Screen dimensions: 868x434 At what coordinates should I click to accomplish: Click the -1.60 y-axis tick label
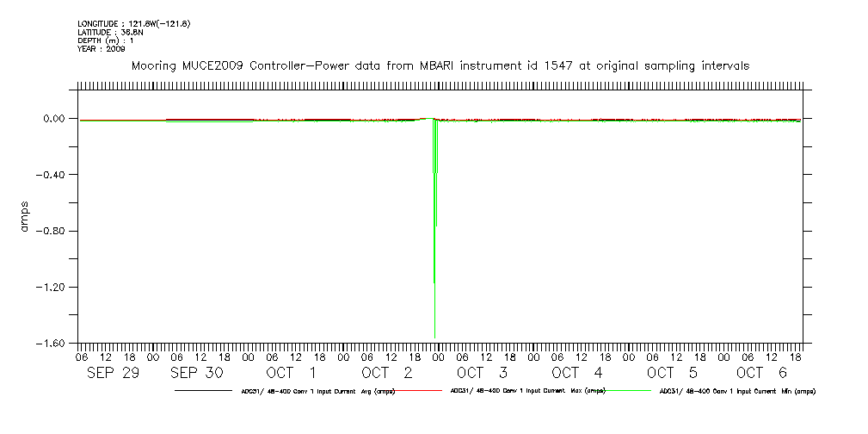(51, 344)
